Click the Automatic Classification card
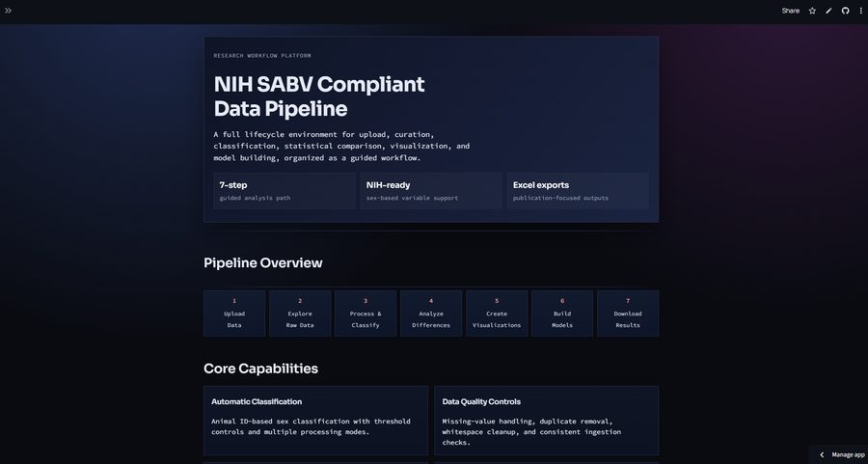 point(315,421)
